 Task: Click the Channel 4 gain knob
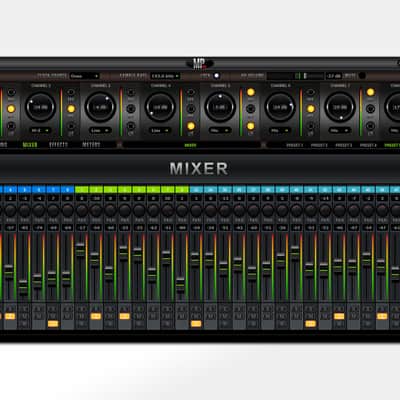(160, 107)
